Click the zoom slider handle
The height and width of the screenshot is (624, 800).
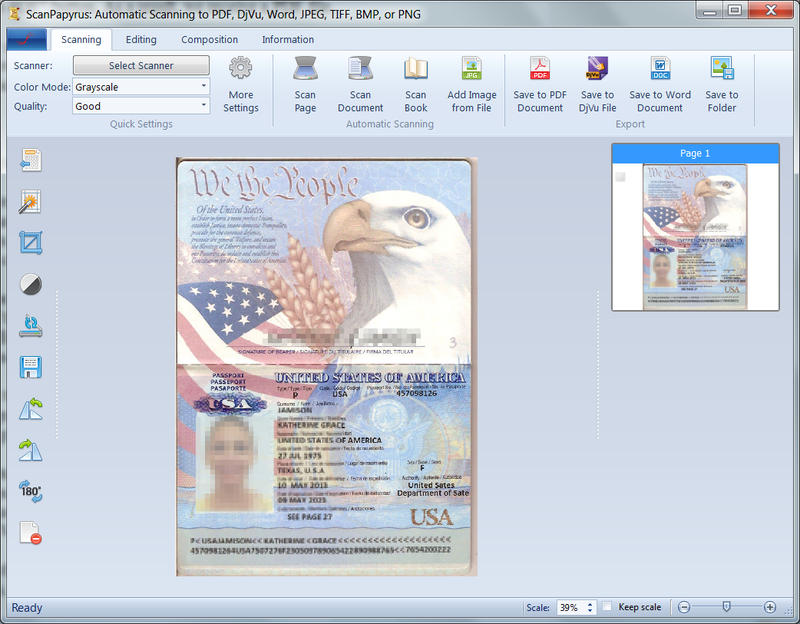pyautogui.click(x=727, y=607)
